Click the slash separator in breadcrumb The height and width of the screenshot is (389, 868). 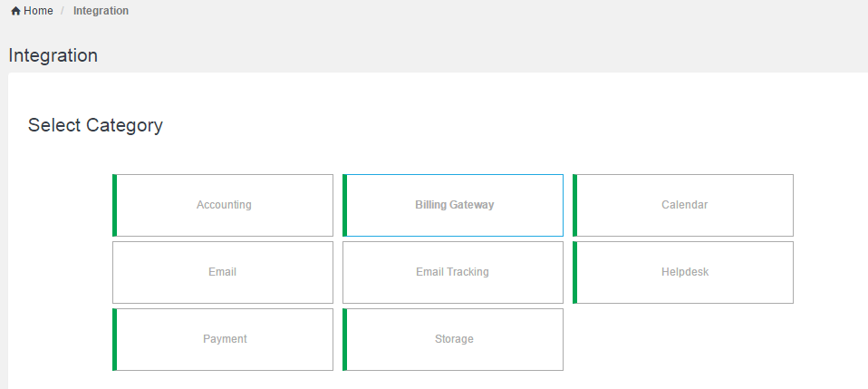(x=63, y=11)
